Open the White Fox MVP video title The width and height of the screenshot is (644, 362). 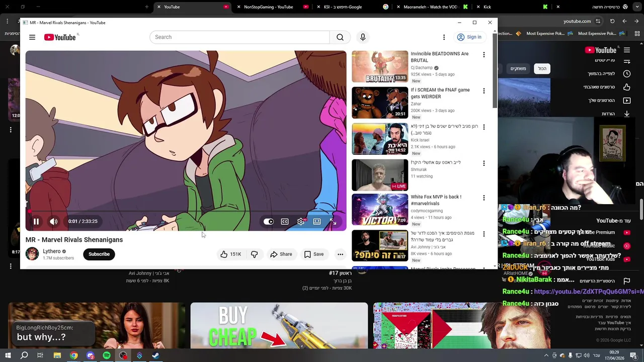[436, 200]
